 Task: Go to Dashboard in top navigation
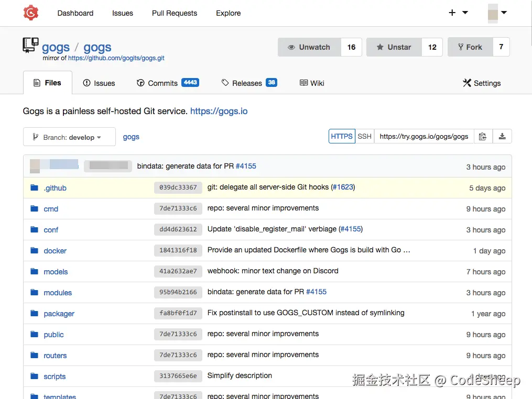coord(75,13)
